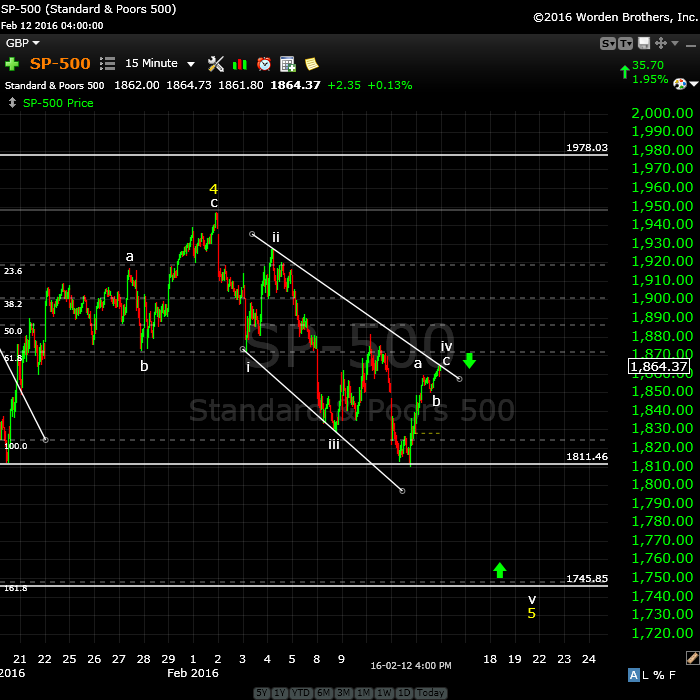Screen dimensions: 700x700
Task: Toggle the F scale option
Action: pos(672,675)
